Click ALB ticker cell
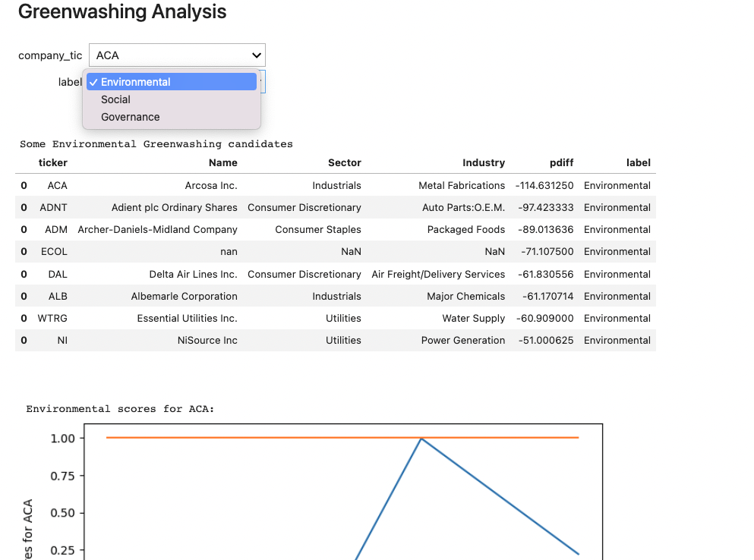Screen dimensions: 754x560 58,297
